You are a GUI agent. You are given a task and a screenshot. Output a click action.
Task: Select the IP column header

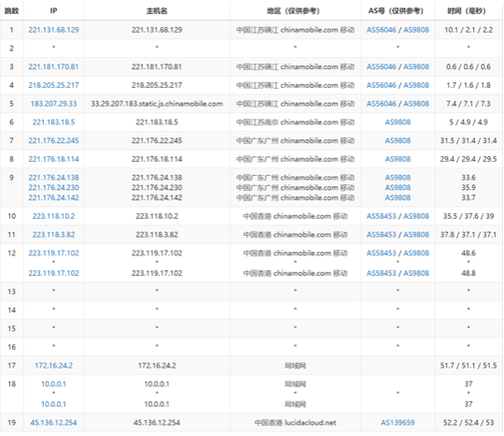click(53, 11)
